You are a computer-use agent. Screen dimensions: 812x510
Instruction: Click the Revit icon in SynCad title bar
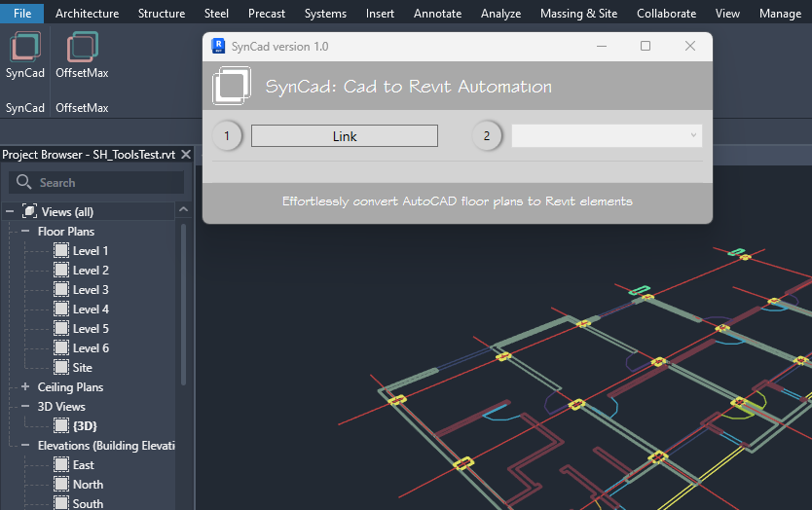tap(218, 46)
